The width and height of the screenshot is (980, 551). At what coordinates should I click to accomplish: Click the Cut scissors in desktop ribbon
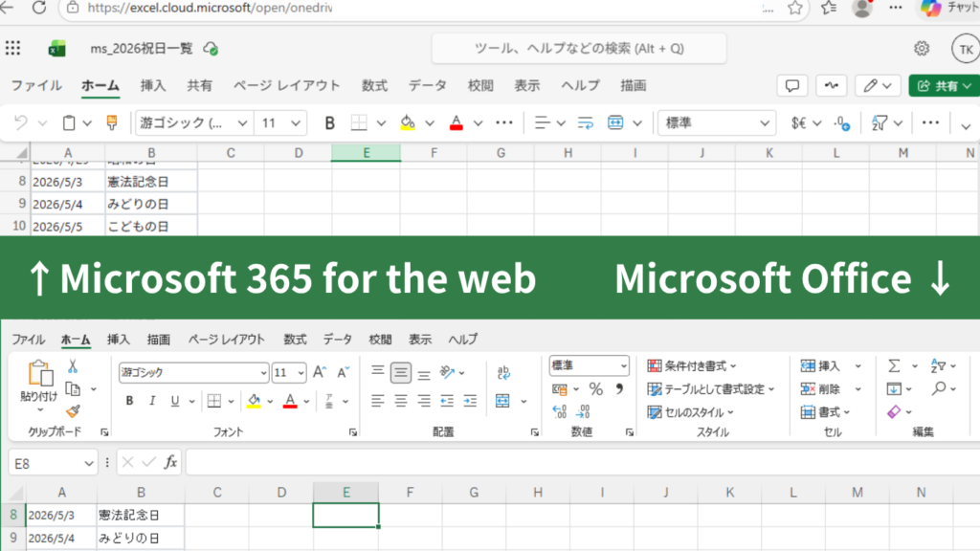(73, 366)
